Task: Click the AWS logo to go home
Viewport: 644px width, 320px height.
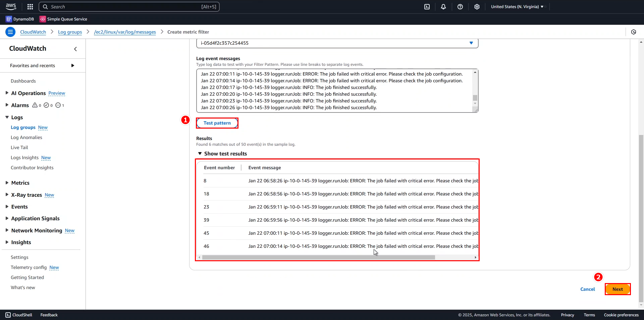Action: (10, 6)
